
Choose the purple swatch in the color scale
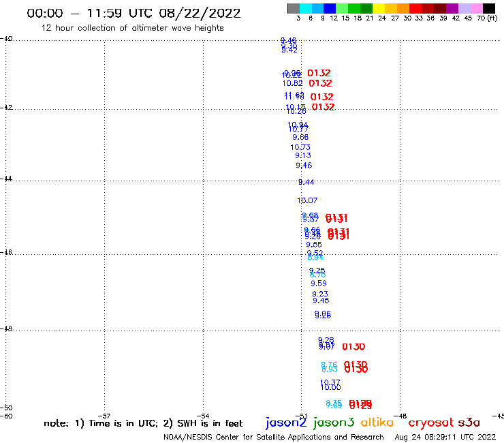tap(452, 8)
